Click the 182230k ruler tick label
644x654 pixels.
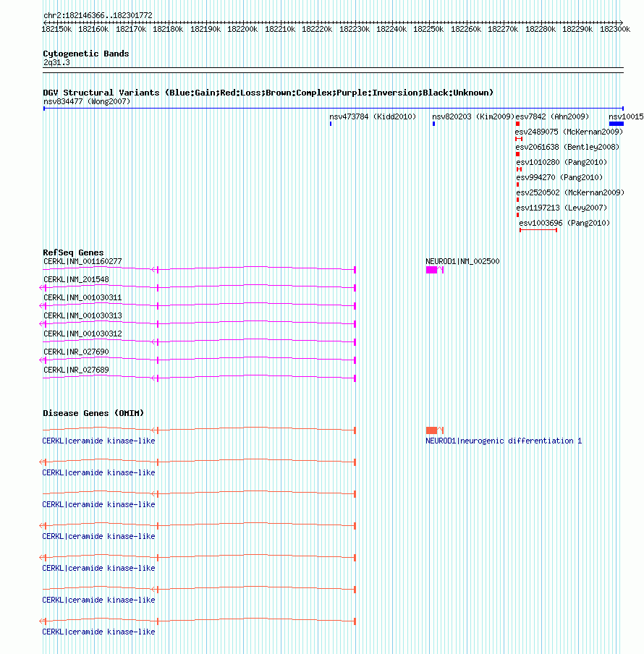[x=354, y=29]
